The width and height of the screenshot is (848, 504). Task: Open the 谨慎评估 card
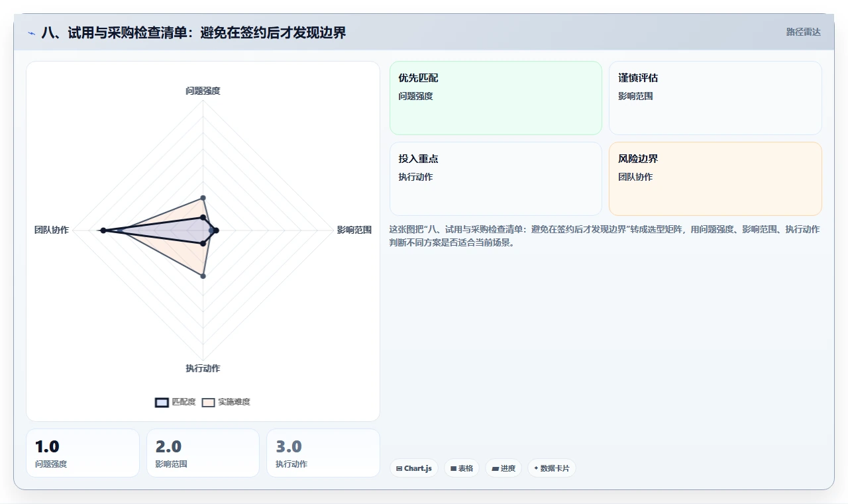[715, 98]
